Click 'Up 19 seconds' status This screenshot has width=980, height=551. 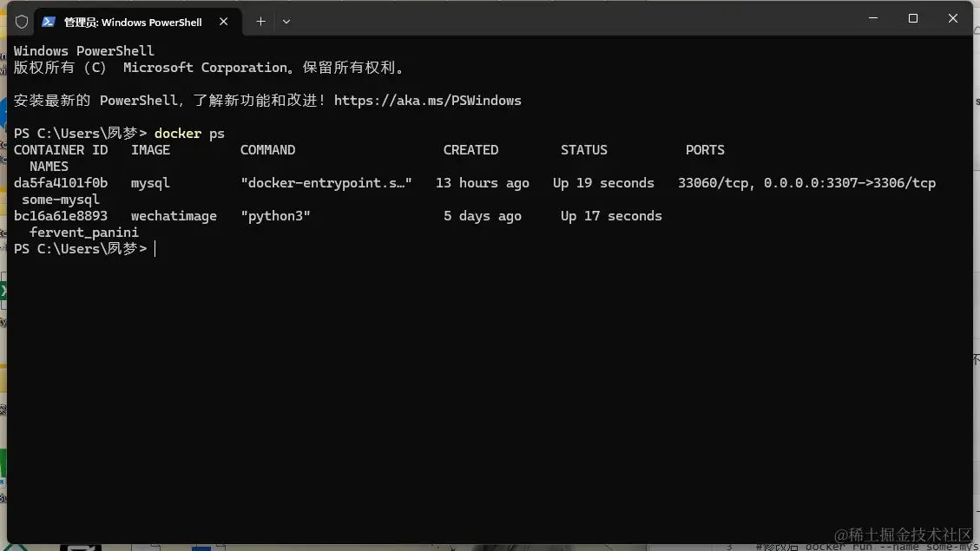pos(603,183)
